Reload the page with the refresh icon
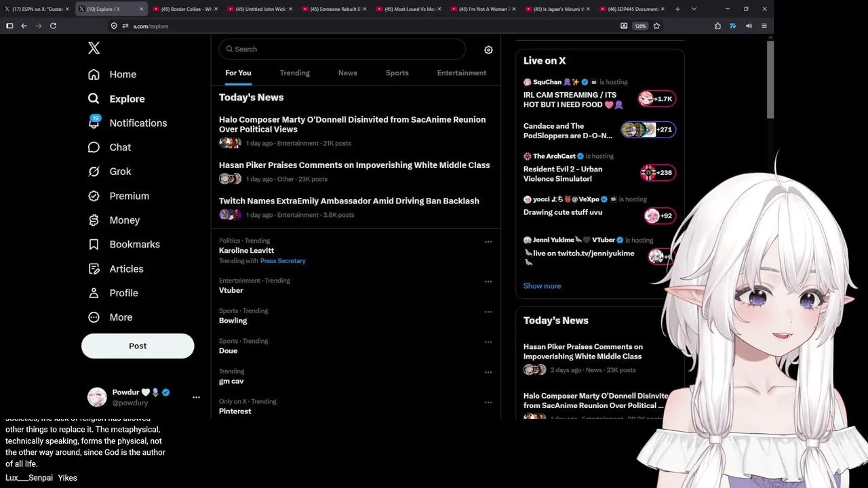 [x=53, y=26]
